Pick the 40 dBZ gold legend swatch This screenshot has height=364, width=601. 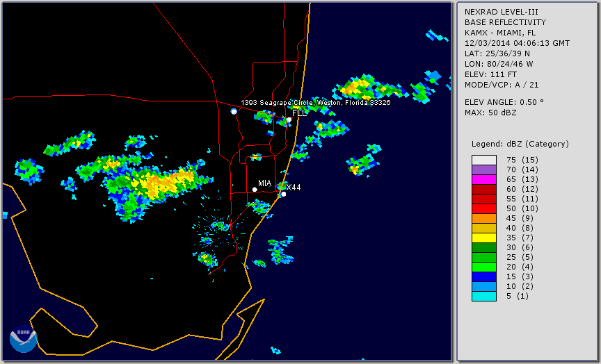pos(483,228)
